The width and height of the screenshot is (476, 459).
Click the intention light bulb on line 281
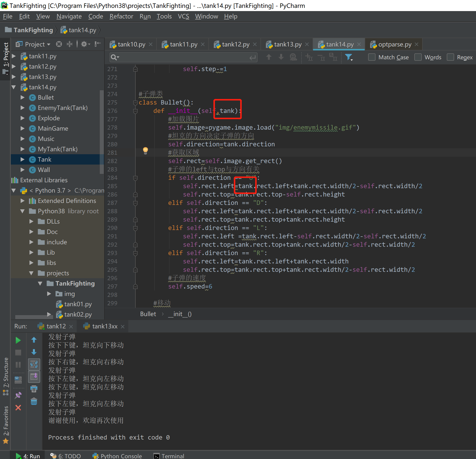(145, 151)
